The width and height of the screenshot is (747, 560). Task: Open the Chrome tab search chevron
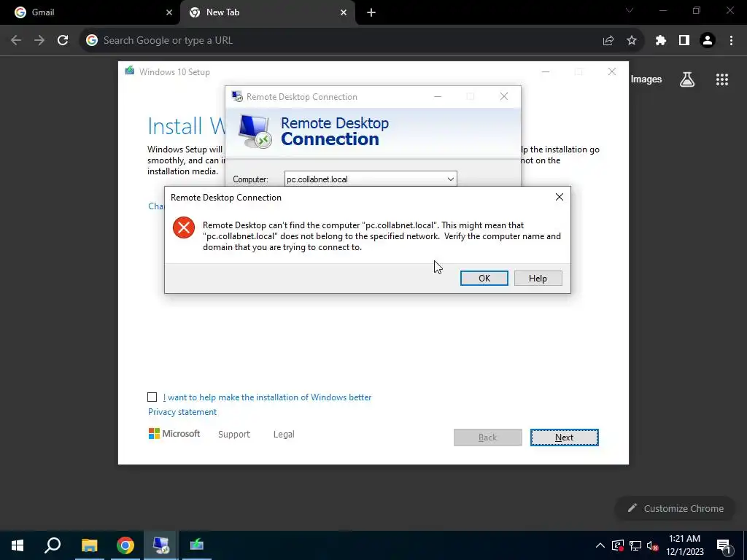click(x=630, y=10)
